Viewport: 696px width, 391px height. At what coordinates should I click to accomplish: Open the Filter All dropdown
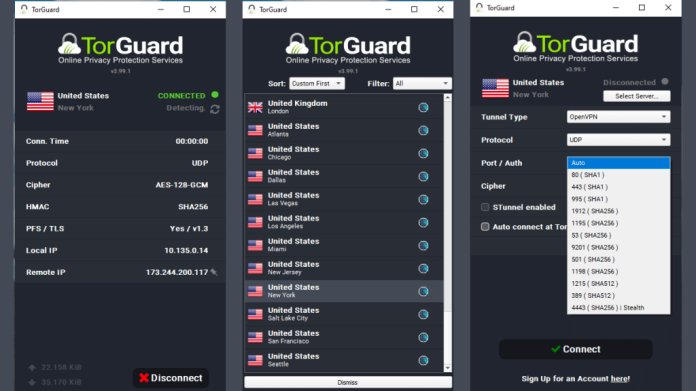[422, 83]
